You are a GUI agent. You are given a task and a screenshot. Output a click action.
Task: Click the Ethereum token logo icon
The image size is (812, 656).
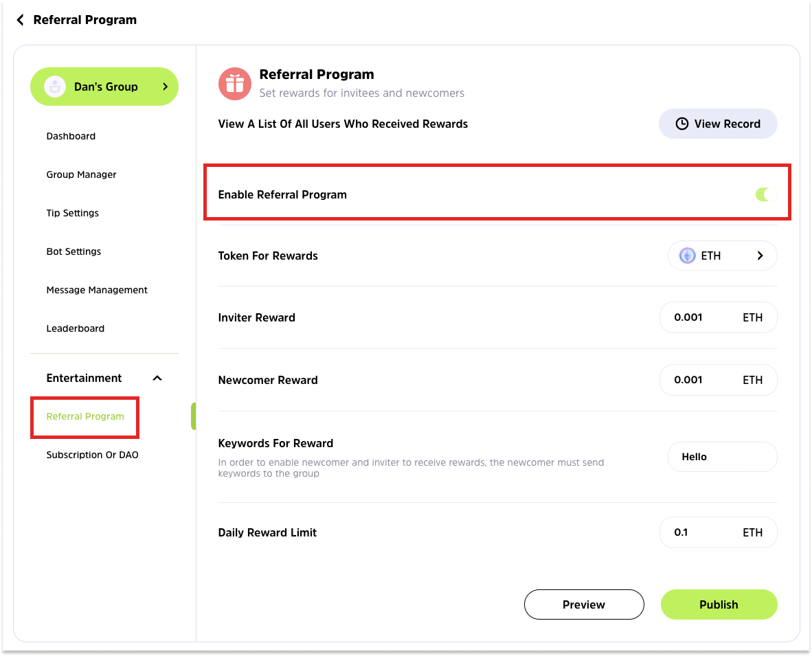tap(687, 256)
